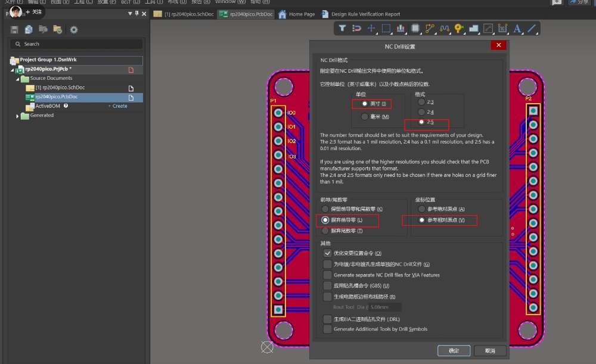The width and height of the screenshot is (596, 364).
Task: Click the save icon in Projects panel
Action: [14, 30]
